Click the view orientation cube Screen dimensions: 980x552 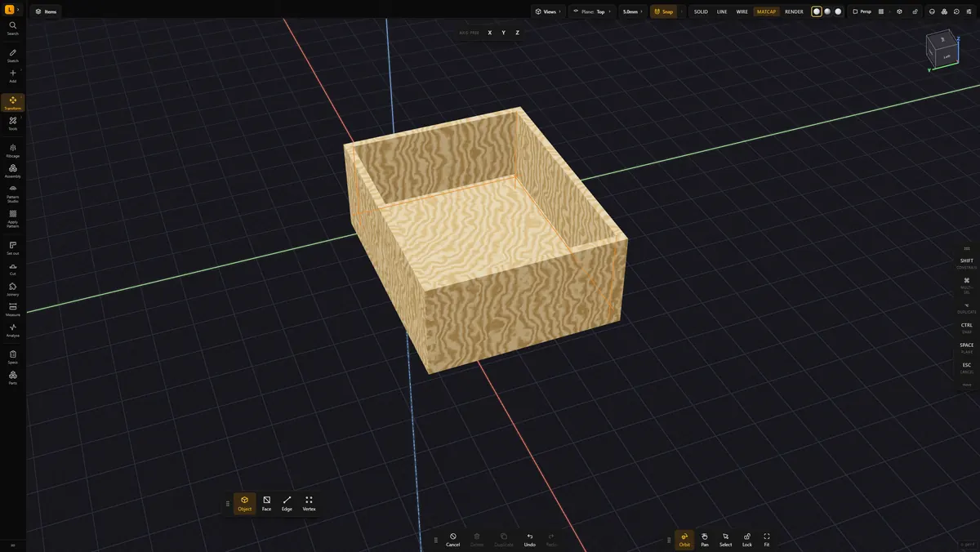tap(942, 49)
